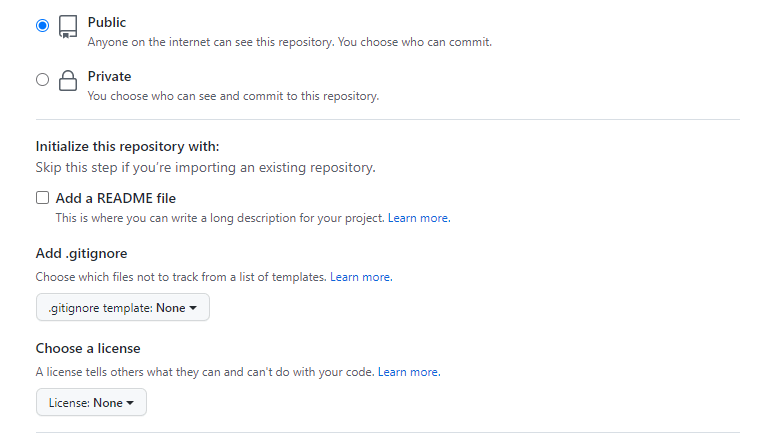Open the License: None dropdown
This screenshot has width=772, height=445.
[90, 403]
